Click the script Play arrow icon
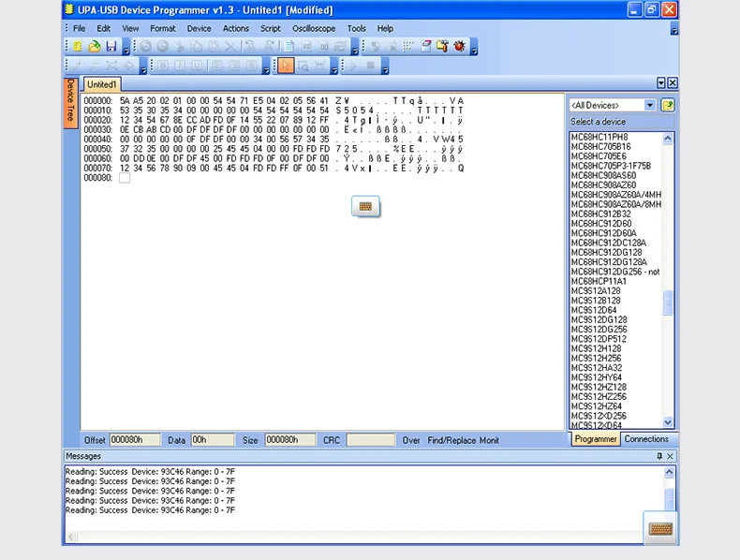This screenshot has height=560, width=740. click(x=353, y=66)
